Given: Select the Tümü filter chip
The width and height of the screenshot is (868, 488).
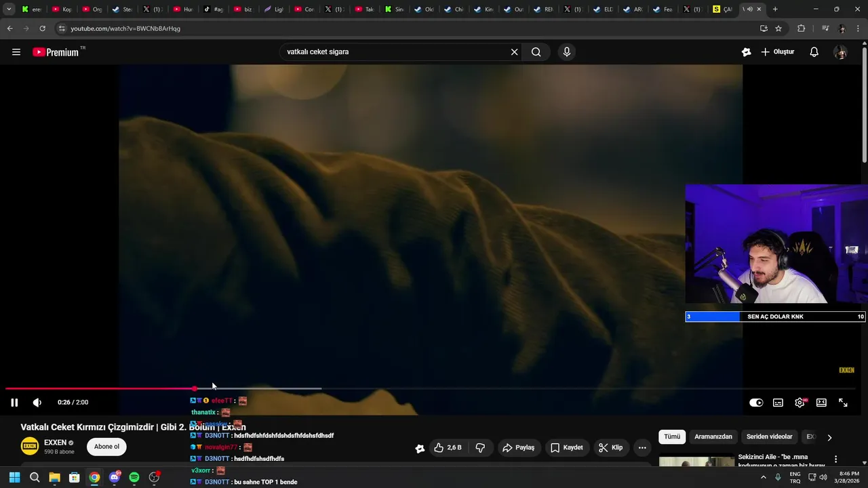Looking at the screenshot, I should pos(672,437).
